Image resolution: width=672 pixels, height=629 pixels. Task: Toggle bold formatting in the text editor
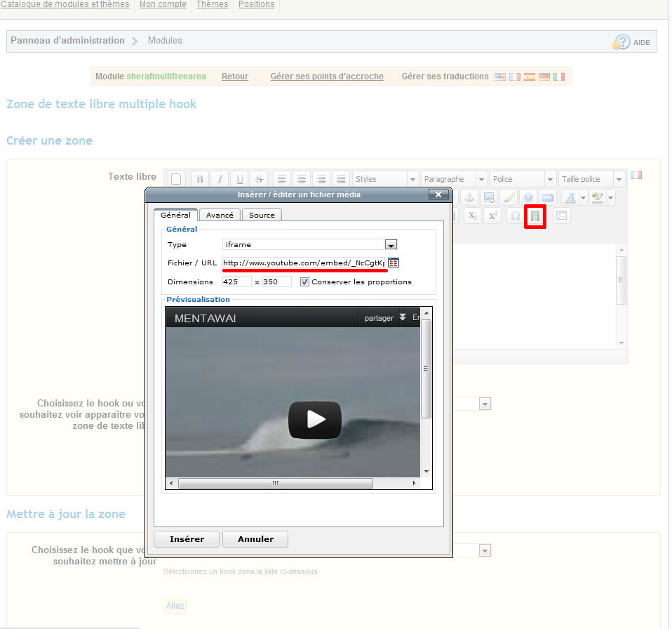(x=200, y=179)
